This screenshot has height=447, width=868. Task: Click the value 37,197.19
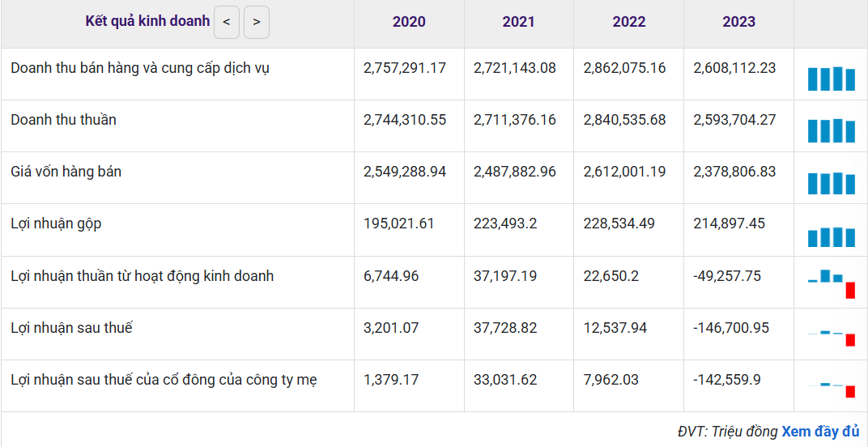pyautogui.click(x=505, y=276)
